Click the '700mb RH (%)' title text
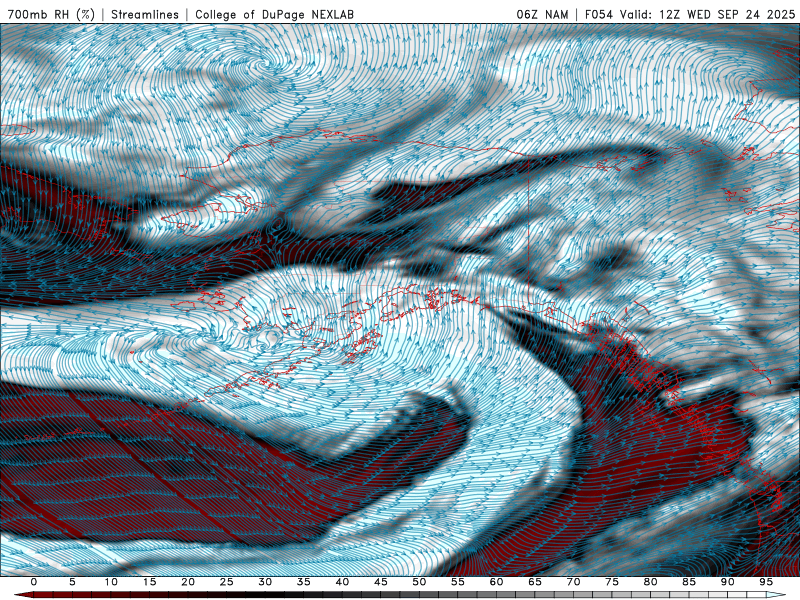The height and width of the screenshot is (600, 800). (x=51, y=14)
